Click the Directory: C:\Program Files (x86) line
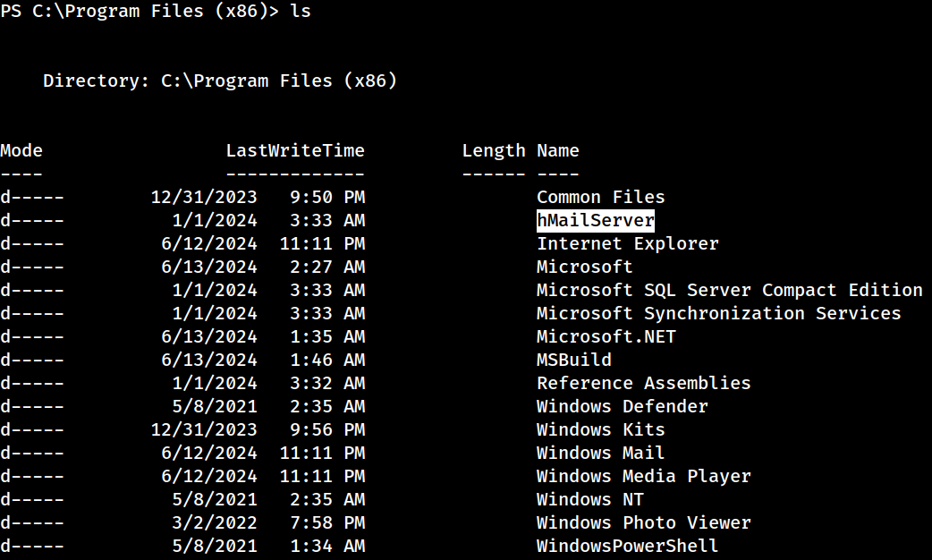The width and height of the screenshot is (932, 560). 220,81
